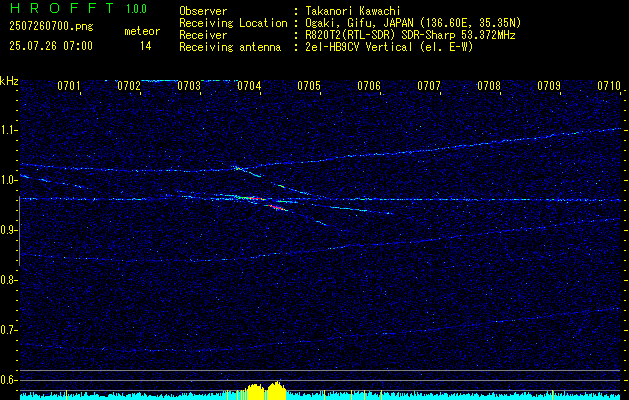Click the observer name Takanori Kawachi
Screen dimensions: 629x400
(353, 11)
